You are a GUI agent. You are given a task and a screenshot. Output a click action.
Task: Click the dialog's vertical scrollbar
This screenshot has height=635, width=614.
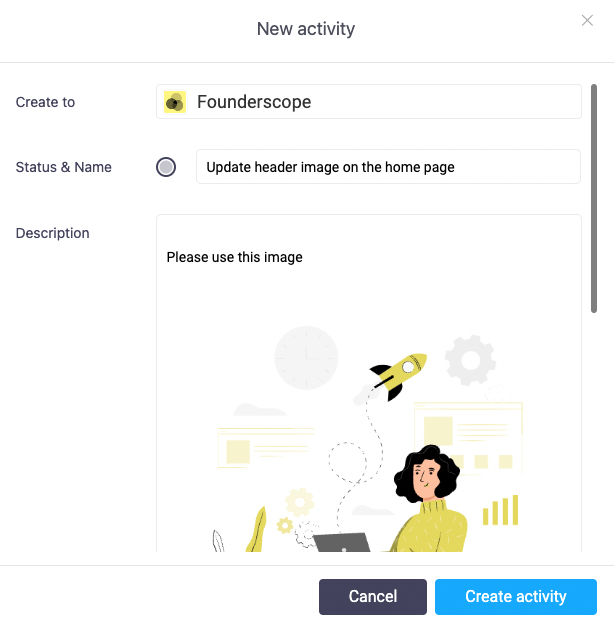(594, 200)
